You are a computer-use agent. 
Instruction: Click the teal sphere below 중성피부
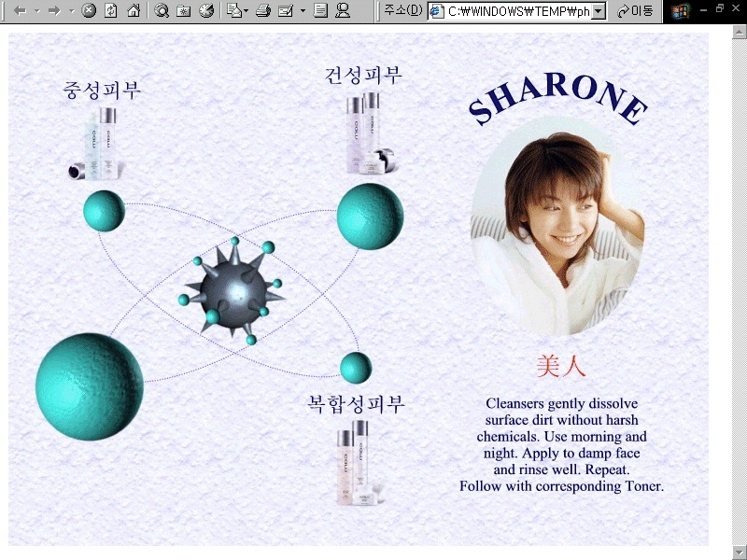tap(104, 211)
